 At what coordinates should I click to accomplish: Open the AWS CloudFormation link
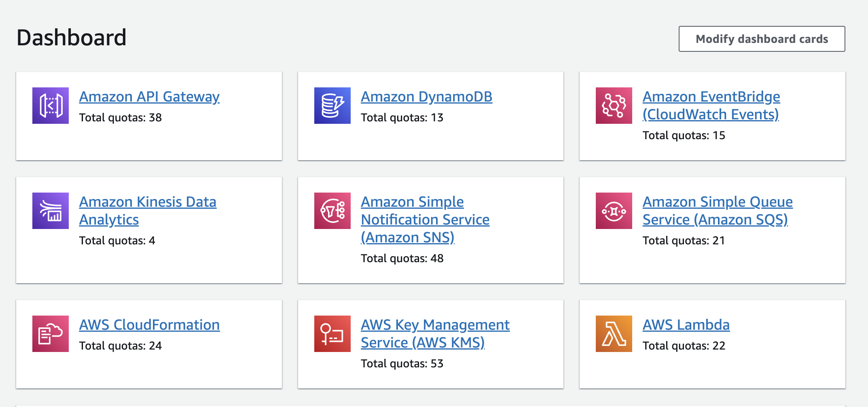(149, 325)
